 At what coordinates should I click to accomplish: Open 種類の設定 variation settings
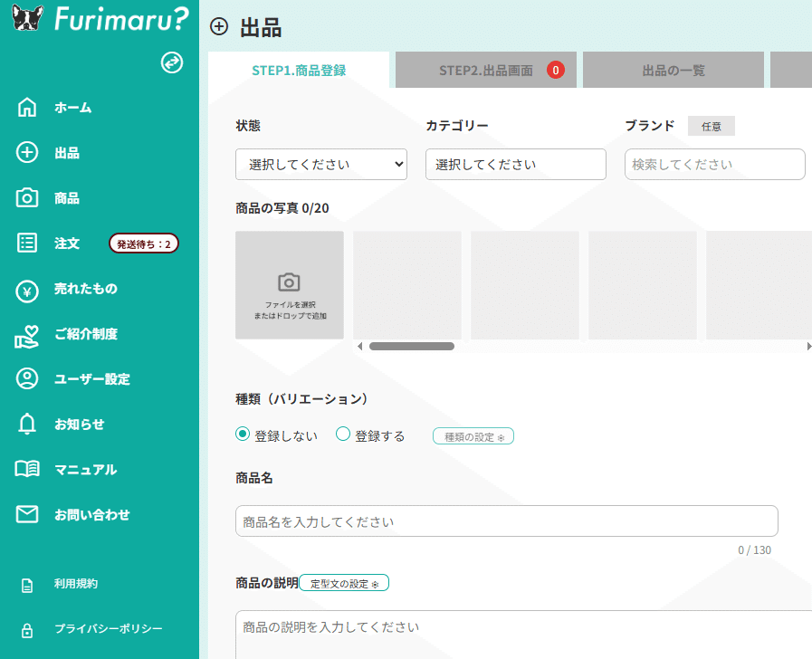coord(472,435)
